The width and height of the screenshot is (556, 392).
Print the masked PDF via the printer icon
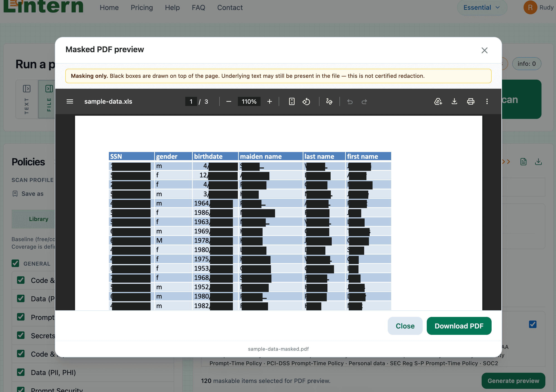(471, 101)
